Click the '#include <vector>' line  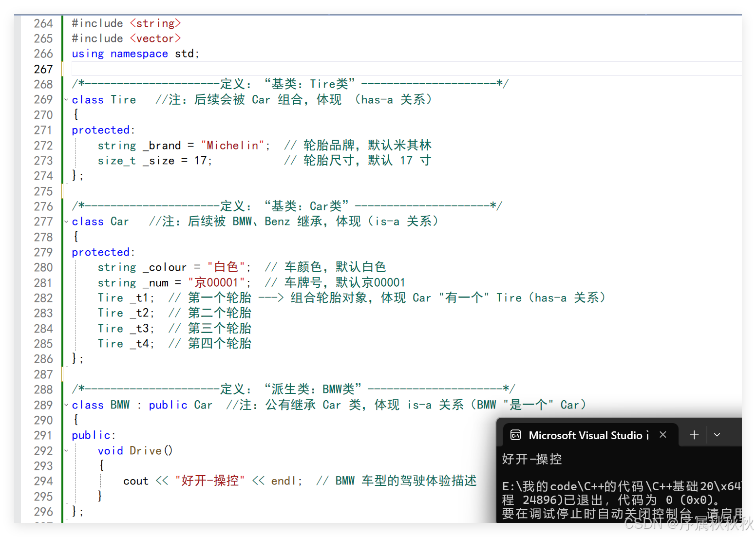pyautogui.click(x=126, y=38)
